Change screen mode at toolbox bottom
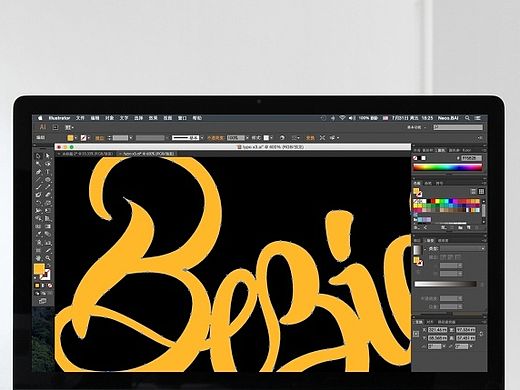Image resolution: width=520 pixels, height=390 pixels. [x=42, y=301]
